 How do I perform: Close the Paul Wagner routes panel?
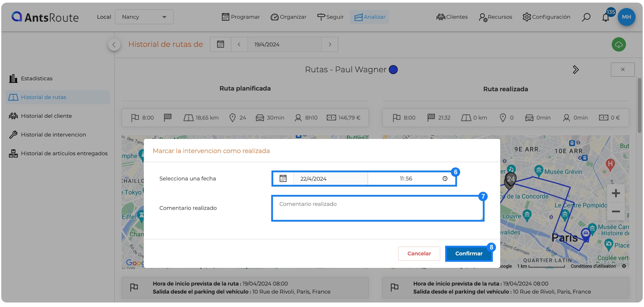pos(623,70)
